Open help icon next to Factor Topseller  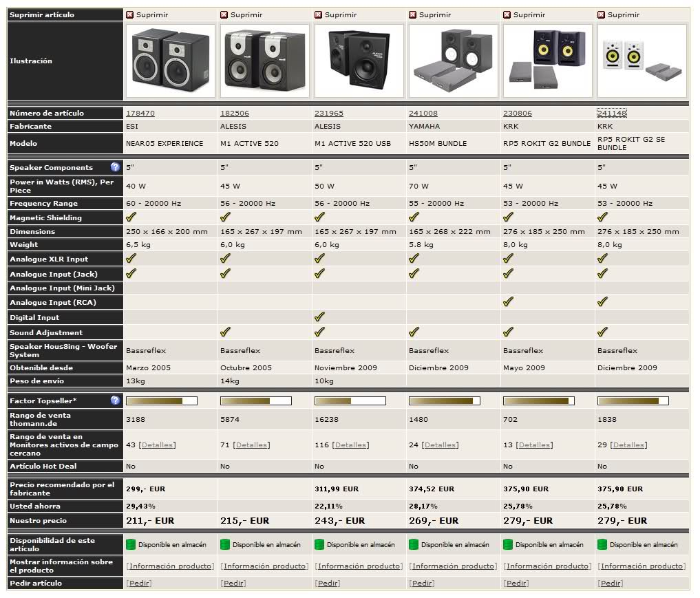[115, 401]
